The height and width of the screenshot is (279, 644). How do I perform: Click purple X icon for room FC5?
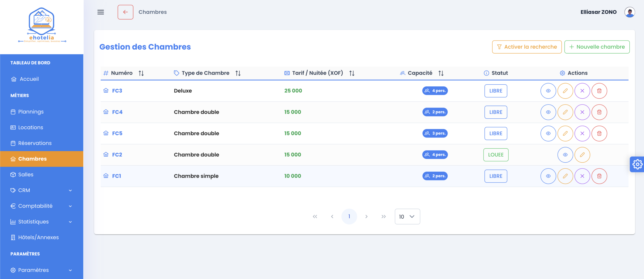tap(582, 133)
